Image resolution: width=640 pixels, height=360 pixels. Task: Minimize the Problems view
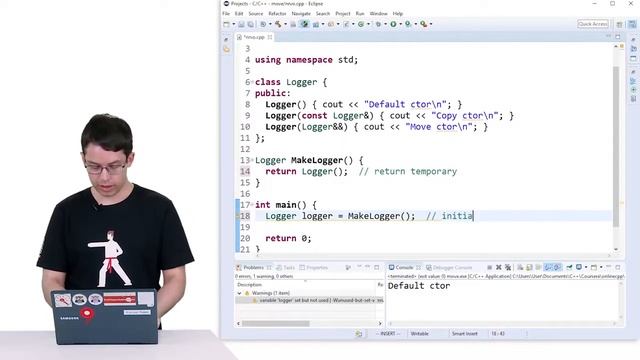[x=367, y=267]
